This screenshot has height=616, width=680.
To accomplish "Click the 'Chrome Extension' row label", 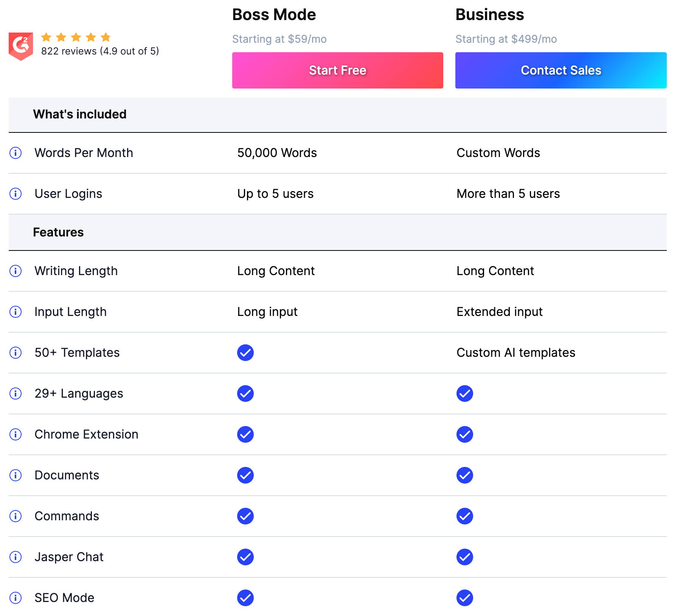I will pos(87,434).
